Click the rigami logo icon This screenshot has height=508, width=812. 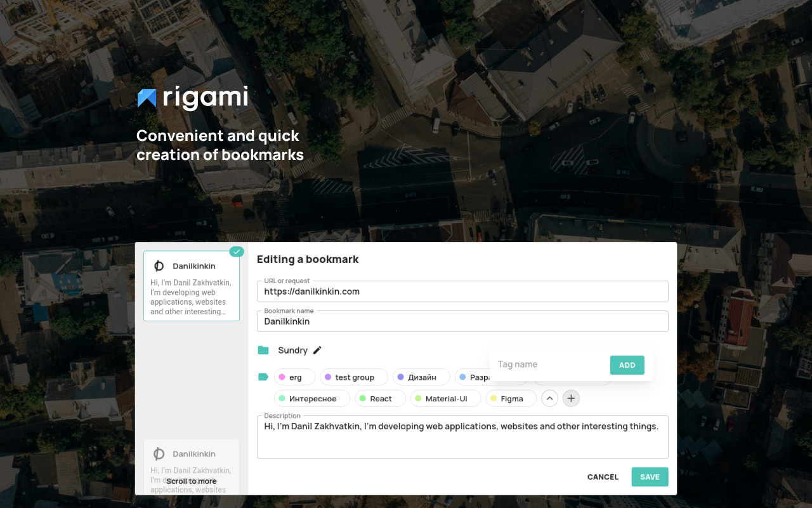(147, 98)
